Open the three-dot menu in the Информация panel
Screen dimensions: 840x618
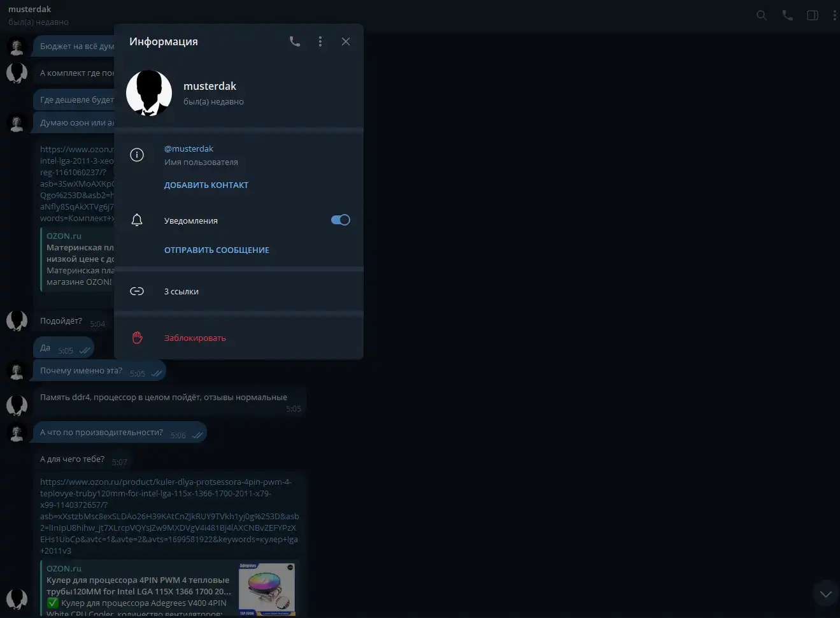tap(320, 41)
